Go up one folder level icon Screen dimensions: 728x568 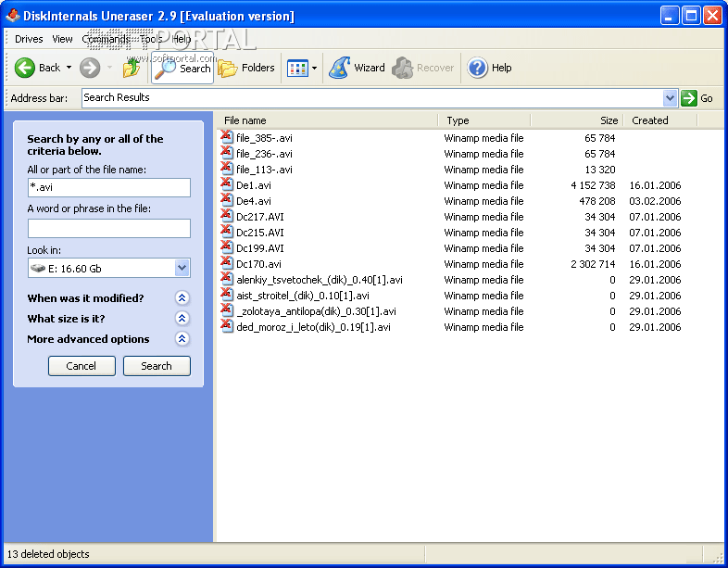132,68
